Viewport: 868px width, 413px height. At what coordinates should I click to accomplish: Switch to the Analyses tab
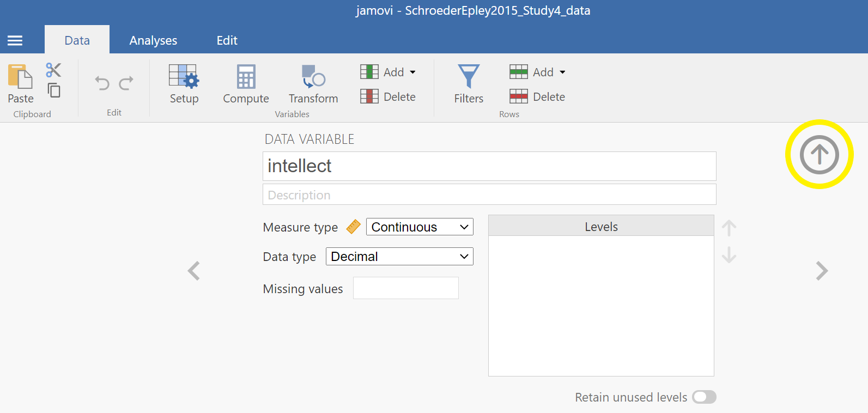pos(153,40)
